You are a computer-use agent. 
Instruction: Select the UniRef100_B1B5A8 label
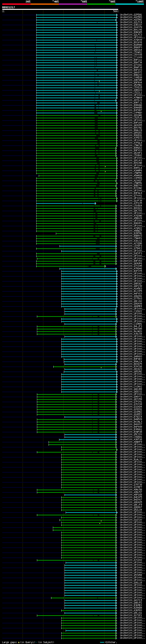(131, 45)
